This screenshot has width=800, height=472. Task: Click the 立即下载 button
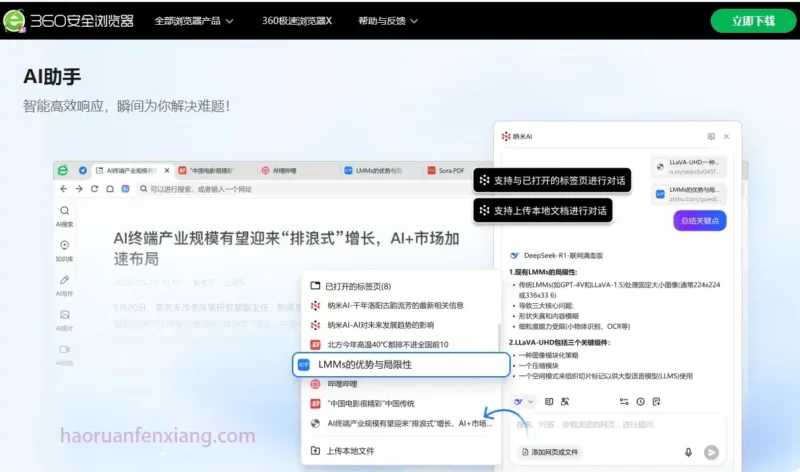coord(753,21)
